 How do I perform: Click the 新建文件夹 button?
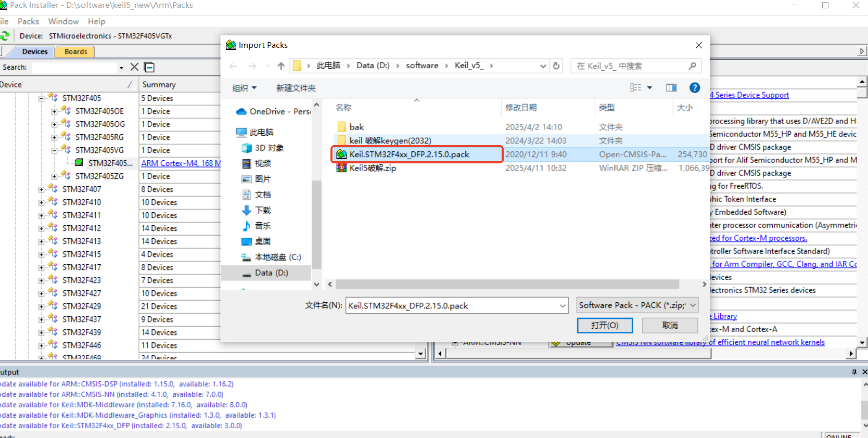click(296, 88)
